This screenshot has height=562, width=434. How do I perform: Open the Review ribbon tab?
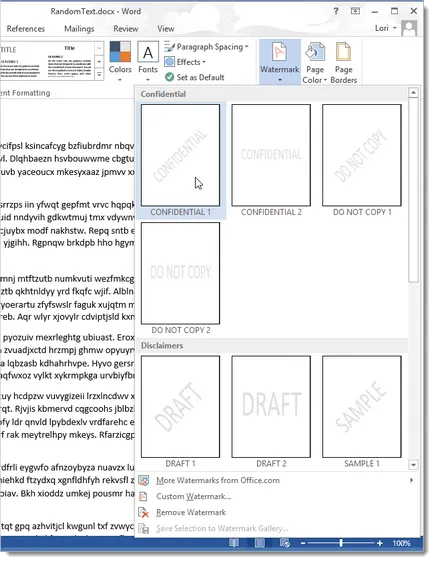pos(126,29)
